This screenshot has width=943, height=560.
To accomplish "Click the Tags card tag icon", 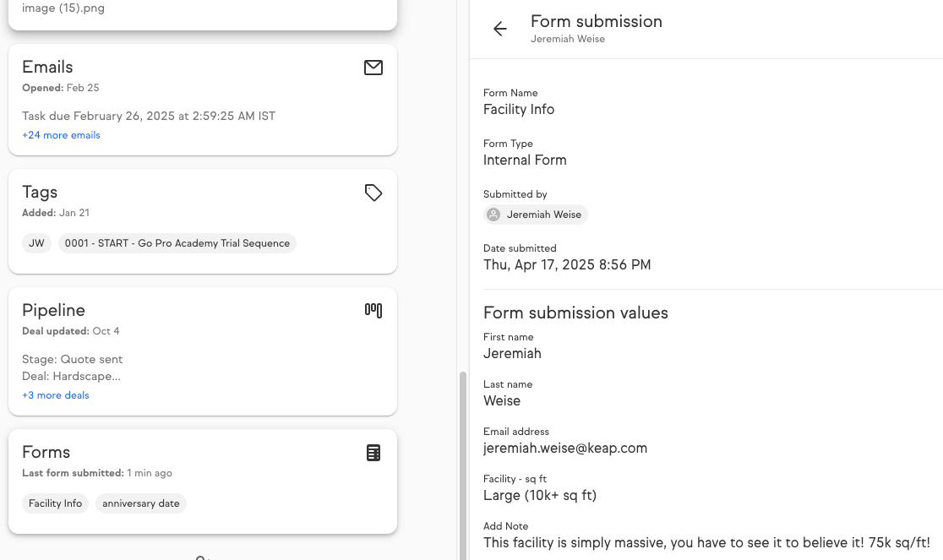I will click(x=373, y=193).
